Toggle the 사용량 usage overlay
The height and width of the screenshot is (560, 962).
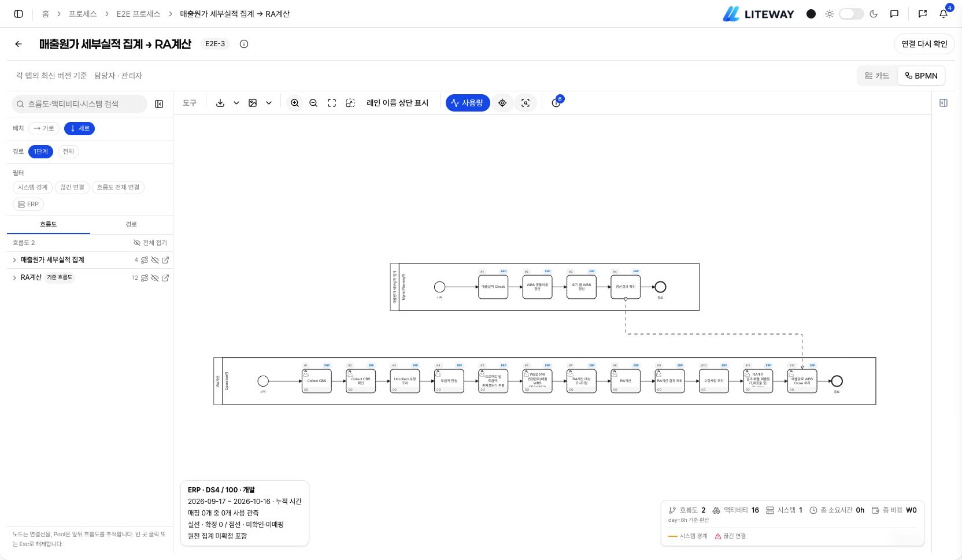click(x=468, y=103)
